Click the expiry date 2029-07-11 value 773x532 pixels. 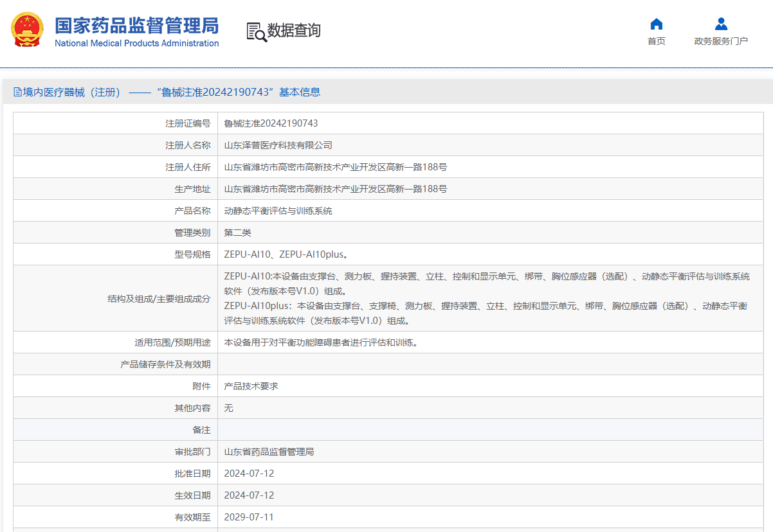click(248, 517)
